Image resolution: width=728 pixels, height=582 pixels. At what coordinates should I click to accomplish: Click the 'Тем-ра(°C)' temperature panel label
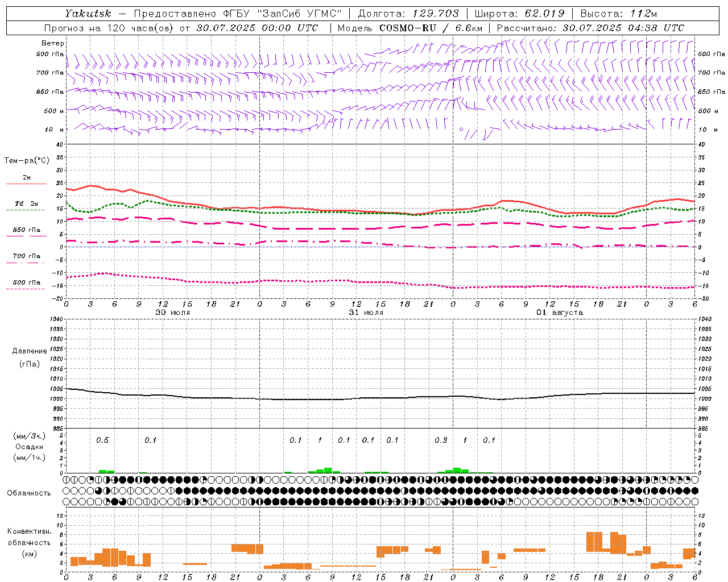[27, 161]
